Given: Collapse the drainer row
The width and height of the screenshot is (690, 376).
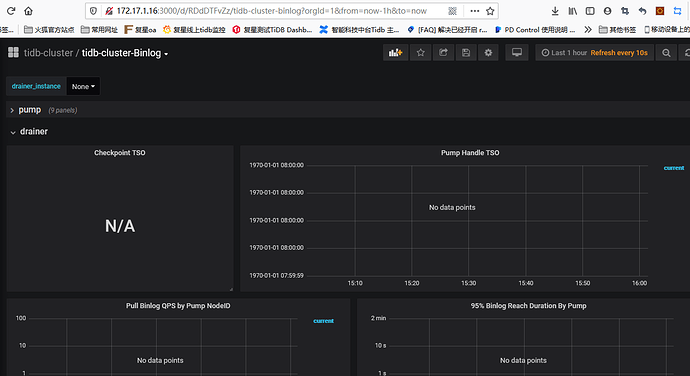Looking at the screenshot, I should pyautogui.click(x=29, y=132).
